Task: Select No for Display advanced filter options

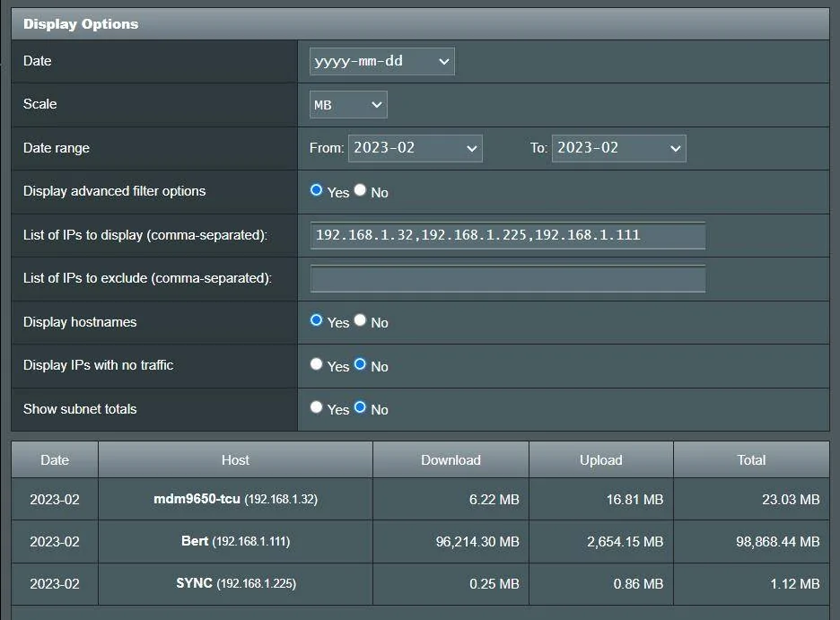Action: (x=360, y=190)
